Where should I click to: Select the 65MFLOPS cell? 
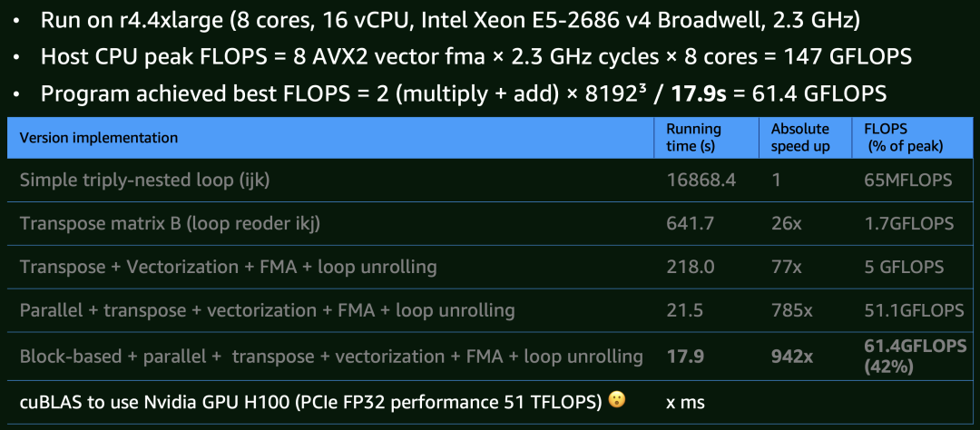[x=908, y=181]
